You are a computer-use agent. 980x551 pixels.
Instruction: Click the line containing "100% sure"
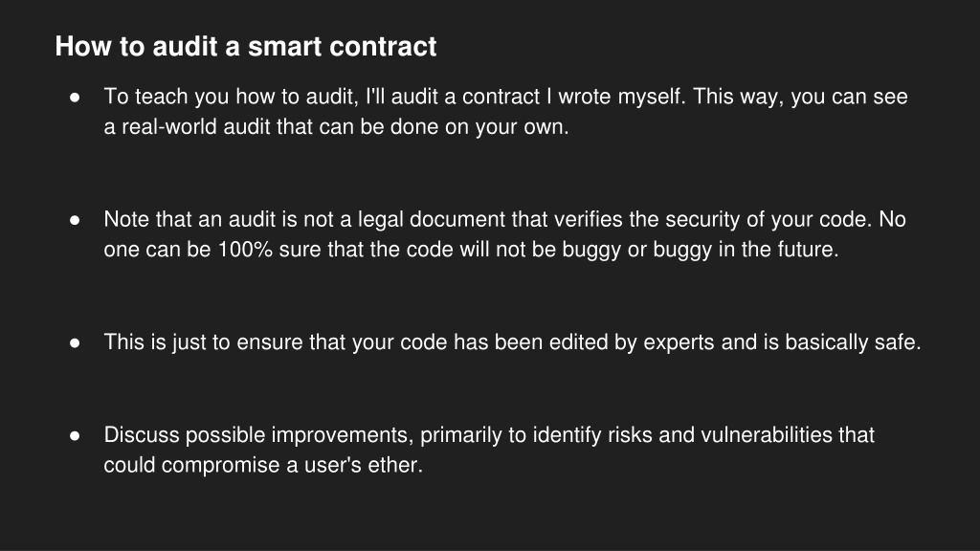click(x=471, y=250)
